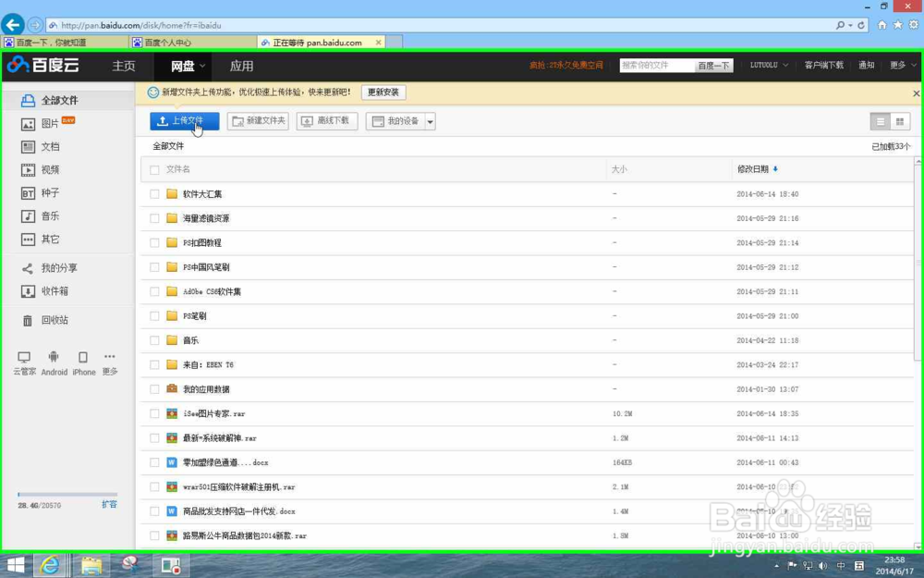This screenshot has height=578, width=924.
Task: Click the folder icon of 软件大汇集
Action: (x=172, y=194)
